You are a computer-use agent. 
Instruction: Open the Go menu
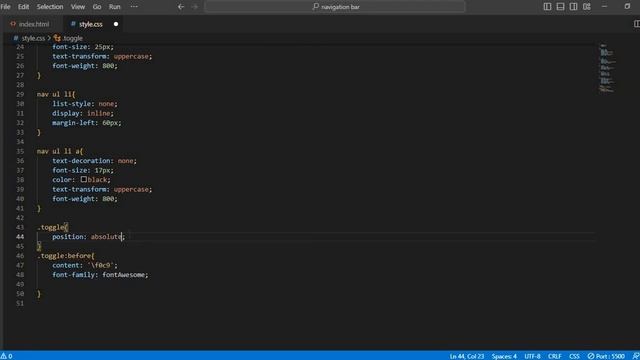97,7
